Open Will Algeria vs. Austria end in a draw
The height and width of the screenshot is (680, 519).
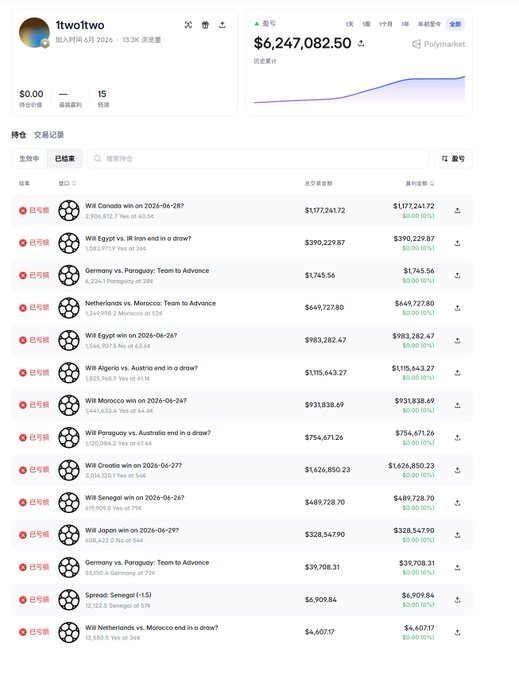click(141, 368)
